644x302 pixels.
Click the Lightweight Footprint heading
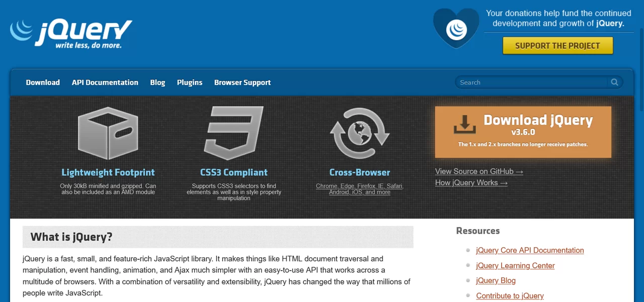tap(108, 172)
